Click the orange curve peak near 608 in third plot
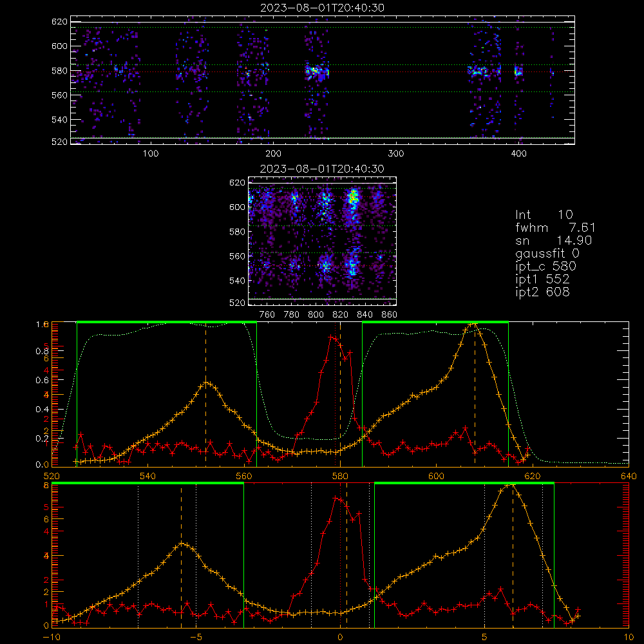Viewport: 644px width, 644px height. pyautogui.click(x=472, y=325)
